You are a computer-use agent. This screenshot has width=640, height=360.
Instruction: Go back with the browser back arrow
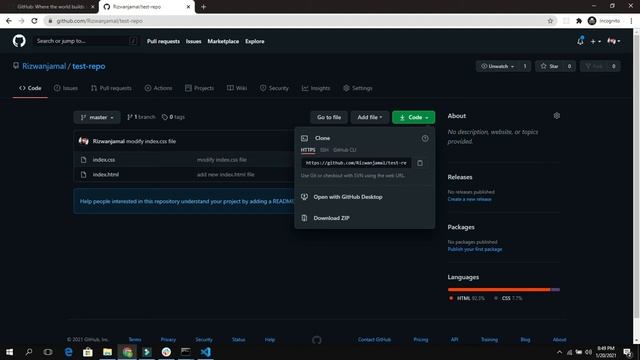click(9, 21)
